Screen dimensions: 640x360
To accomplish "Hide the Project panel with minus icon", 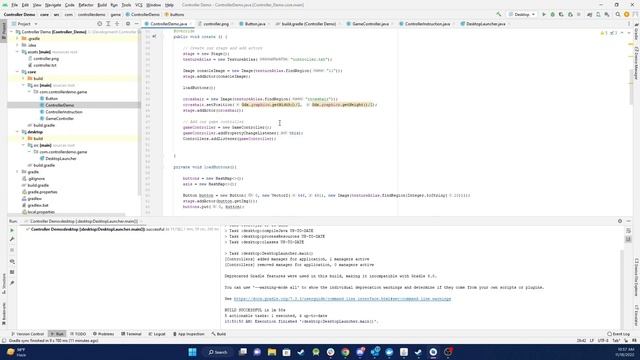I will 136,24.
